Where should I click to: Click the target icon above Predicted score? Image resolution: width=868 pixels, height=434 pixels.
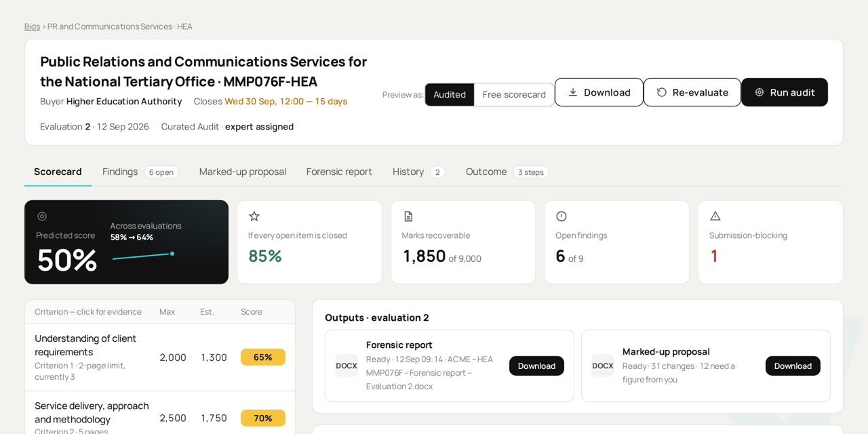(42, 216)
